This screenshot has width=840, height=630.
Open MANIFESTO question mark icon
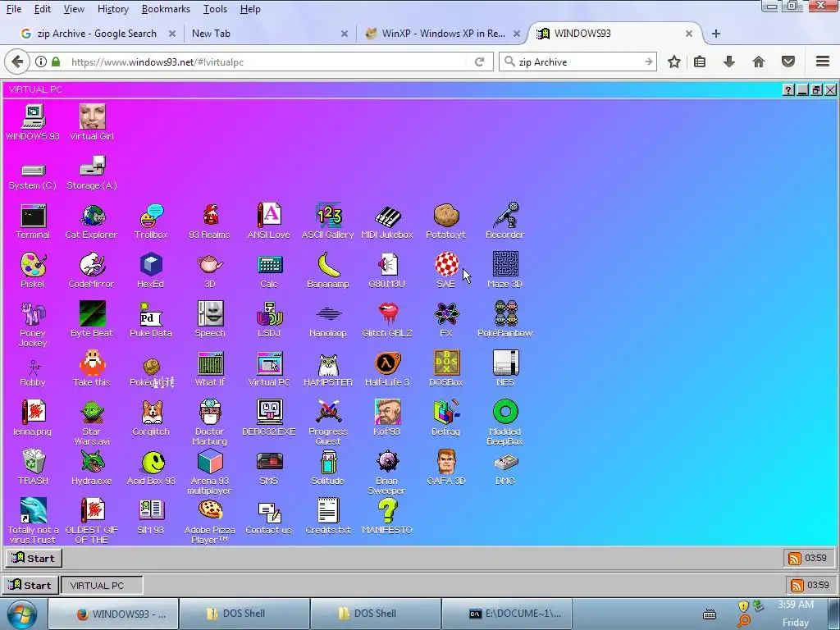tap(387, 517)
